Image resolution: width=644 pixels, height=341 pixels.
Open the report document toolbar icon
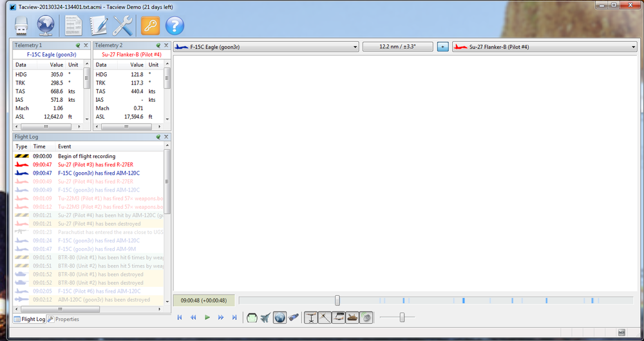73,26
